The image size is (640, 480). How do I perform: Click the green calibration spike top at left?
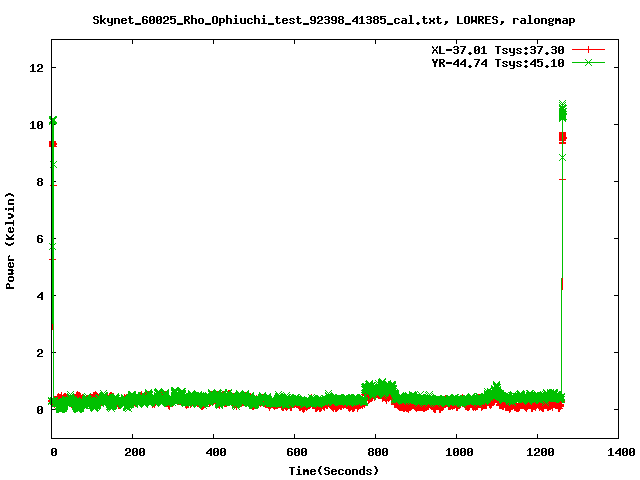click(x=53, y=121)
